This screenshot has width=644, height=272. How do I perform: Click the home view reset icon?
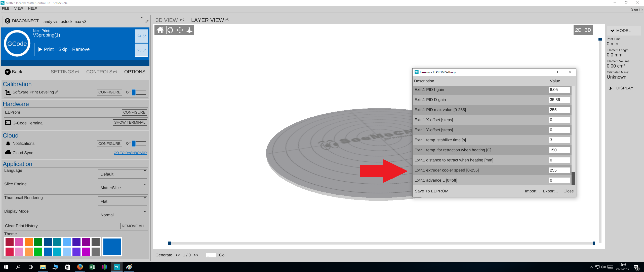coord(160,30)
